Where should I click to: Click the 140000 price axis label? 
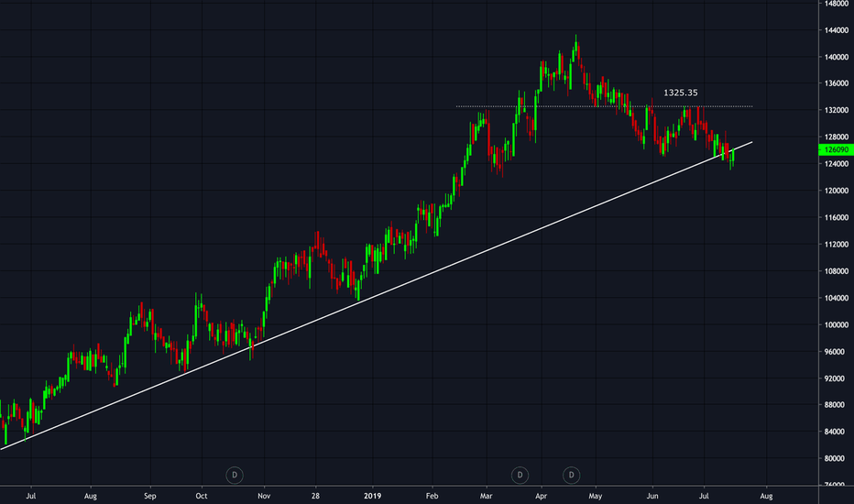836,57
